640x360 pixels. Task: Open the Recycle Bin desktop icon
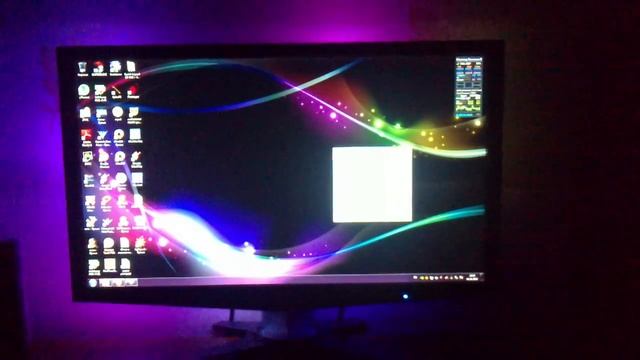click(x=83, y=69)
